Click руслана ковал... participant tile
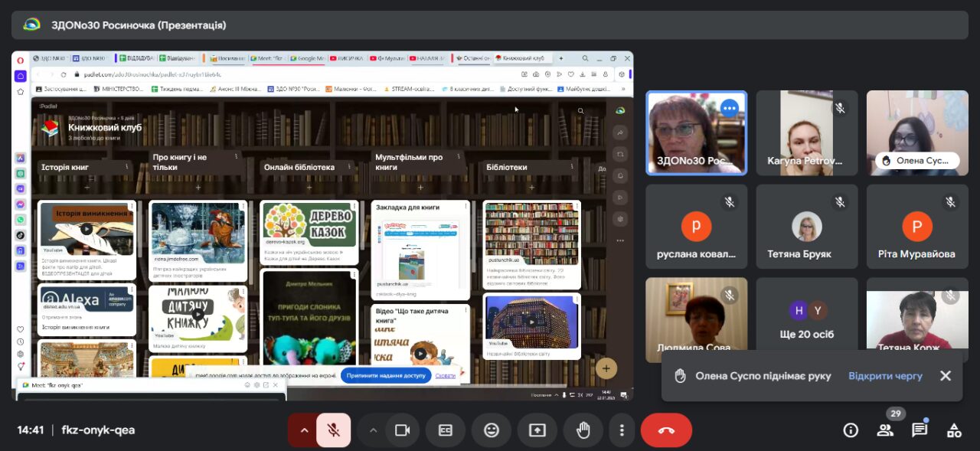Screen dimensions: 980x451 [697, 227]
